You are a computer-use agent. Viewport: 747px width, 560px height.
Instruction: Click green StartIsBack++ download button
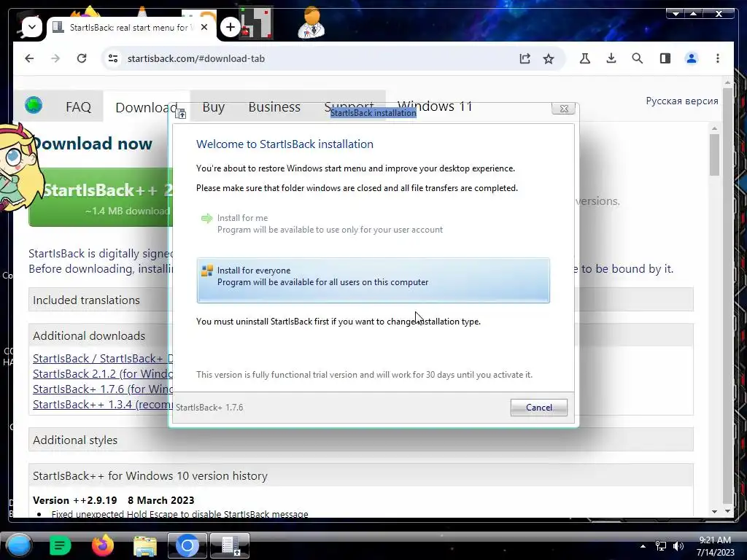pos(101,197)
